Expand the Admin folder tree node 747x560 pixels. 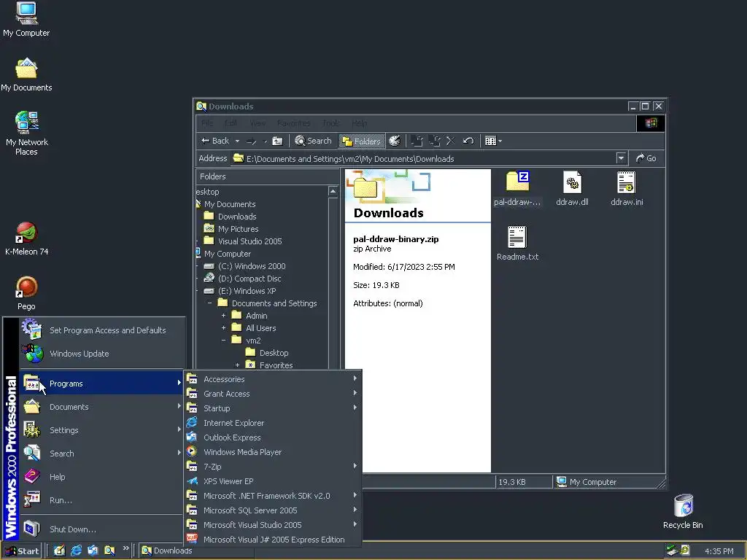pyautogui.click(x=223, y=315)
